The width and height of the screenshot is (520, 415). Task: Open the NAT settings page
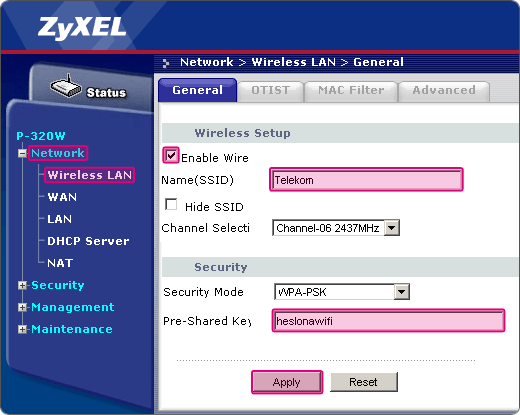(60, 263)
